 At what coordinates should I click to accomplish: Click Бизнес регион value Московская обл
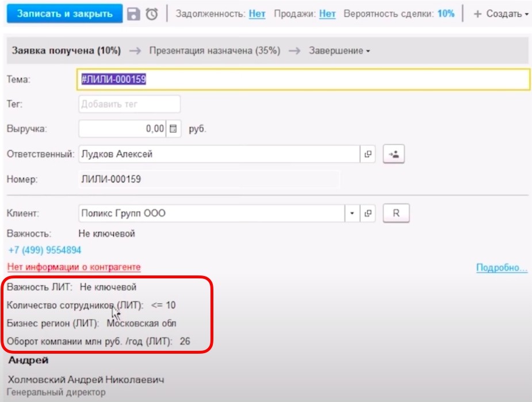[141, 323]
